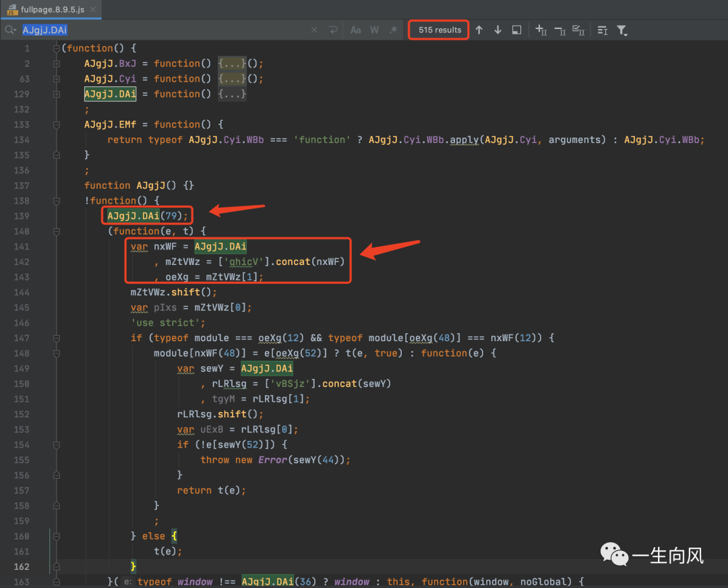Select line number 162 in gutter
728x588 pixels.
[x=22, y=566]
